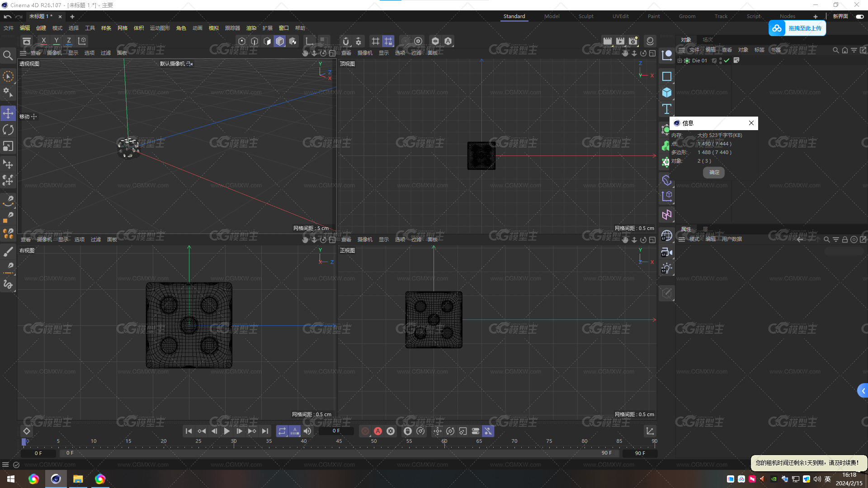The height and width of the screenshot is (488, 868).
Task: Close the 信息 dialog
Action: point(751,123)
